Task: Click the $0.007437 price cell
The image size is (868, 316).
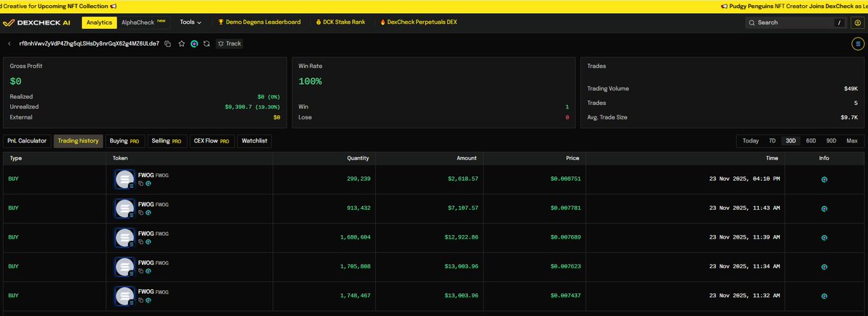Action: tap(565, 296)
